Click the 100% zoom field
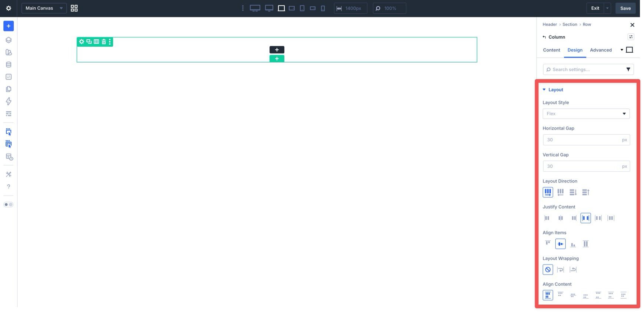 [x=390, y=8]
